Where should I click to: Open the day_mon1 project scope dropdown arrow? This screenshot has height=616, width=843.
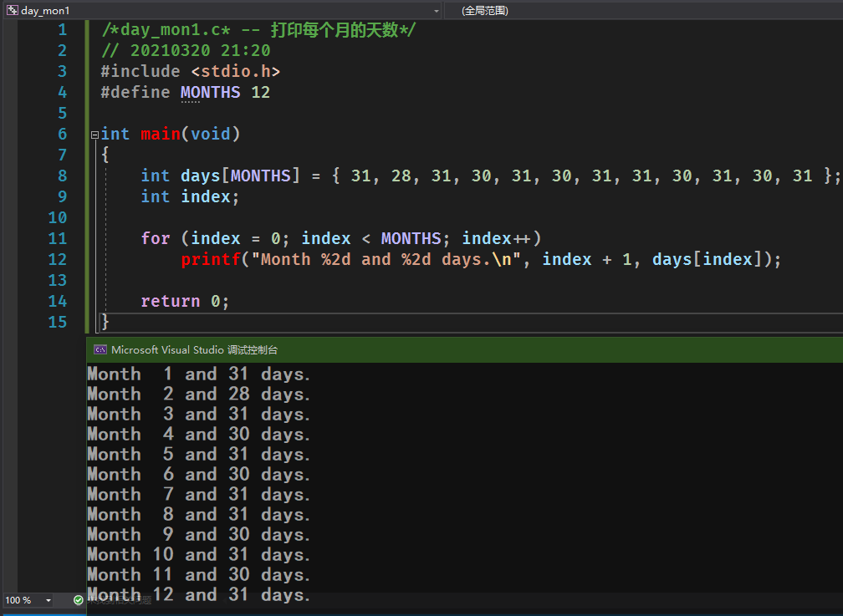pyautogui.click(x=436, y=11)
